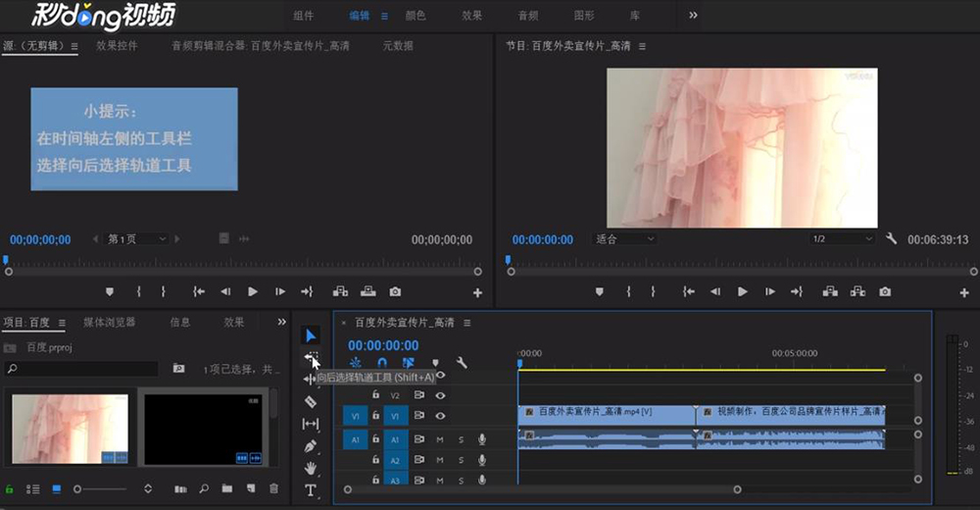Open button editor in Program monitor

(963, 292)
